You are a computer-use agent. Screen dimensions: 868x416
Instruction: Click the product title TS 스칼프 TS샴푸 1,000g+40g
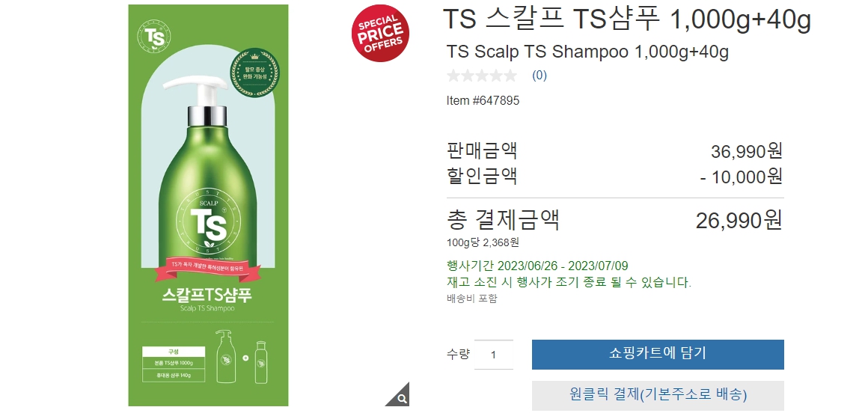click(627, 20)
